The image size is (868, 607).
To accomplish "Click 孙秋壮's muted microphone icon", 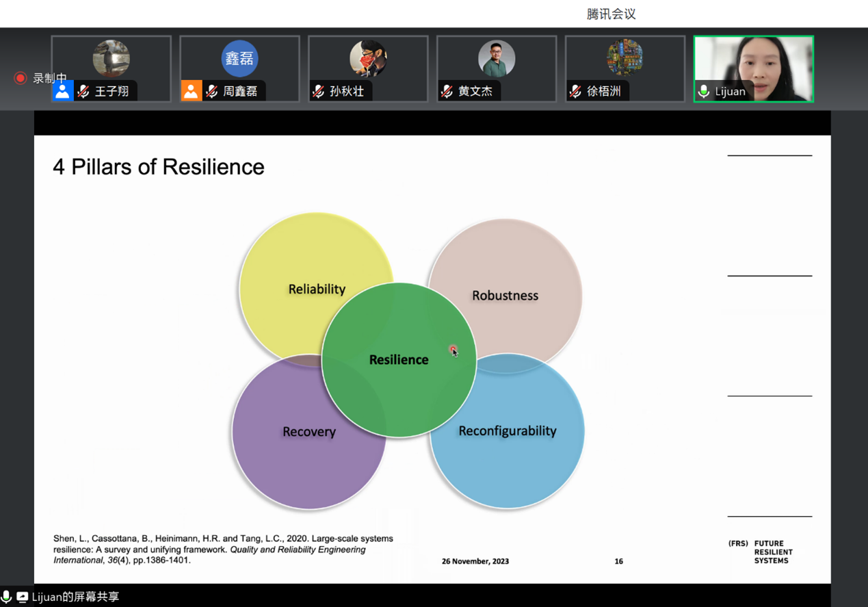I will click(x=319, y=91).
